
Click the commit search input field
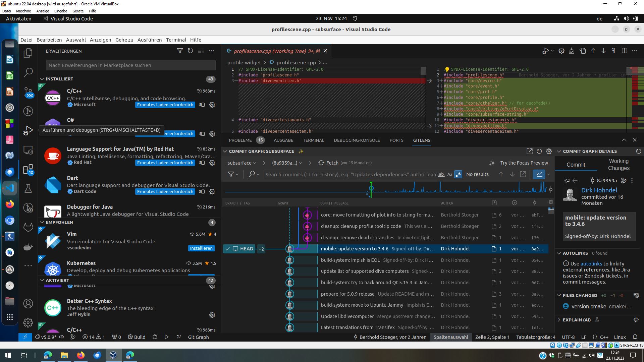click(x=351, y=174)
